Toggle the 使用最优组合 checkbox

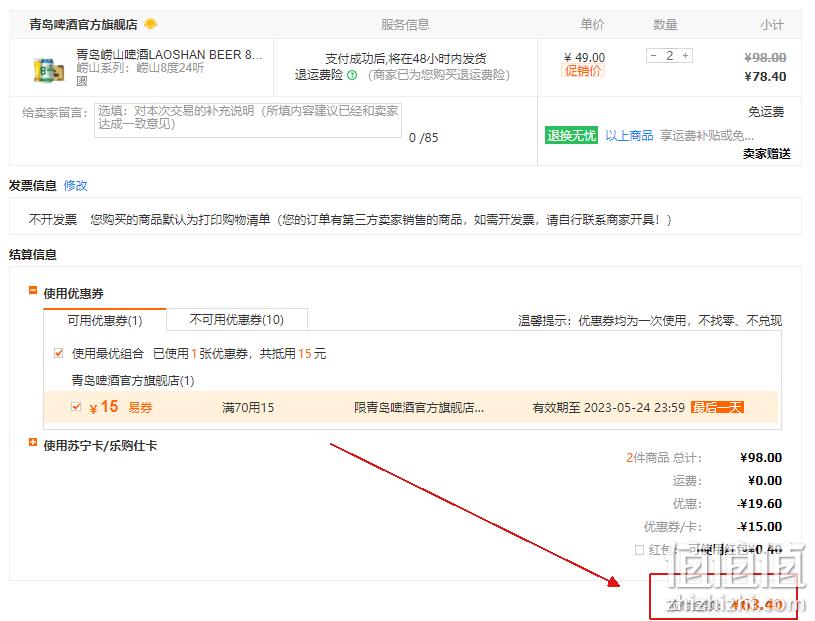[x=59, y=353]
